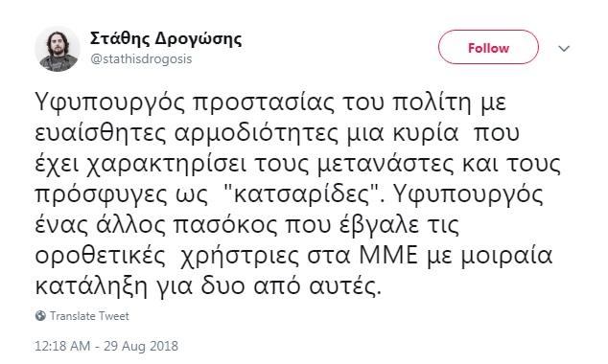Click the display name Στάθης Δρογώσης
Viewport: 608px width, 364px height.
click(166, 39)
